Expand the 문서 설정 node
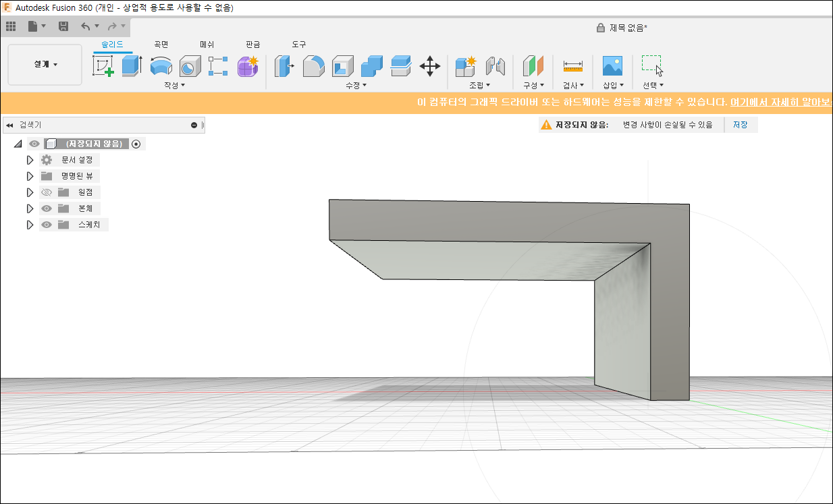The image size is (833, 504). pyautogui.click(x=30, y=160)
